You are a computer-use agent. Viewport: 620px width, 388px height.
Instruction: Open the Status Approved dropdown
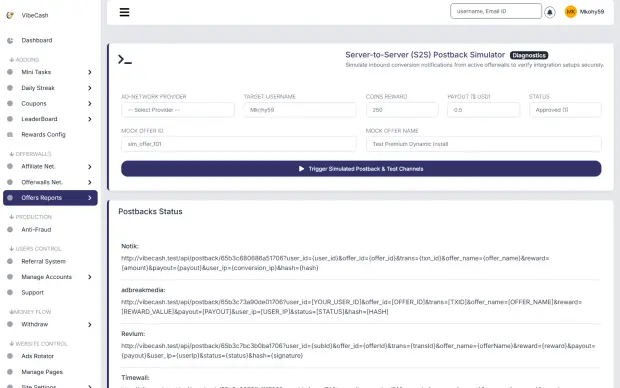click(565, 110)
